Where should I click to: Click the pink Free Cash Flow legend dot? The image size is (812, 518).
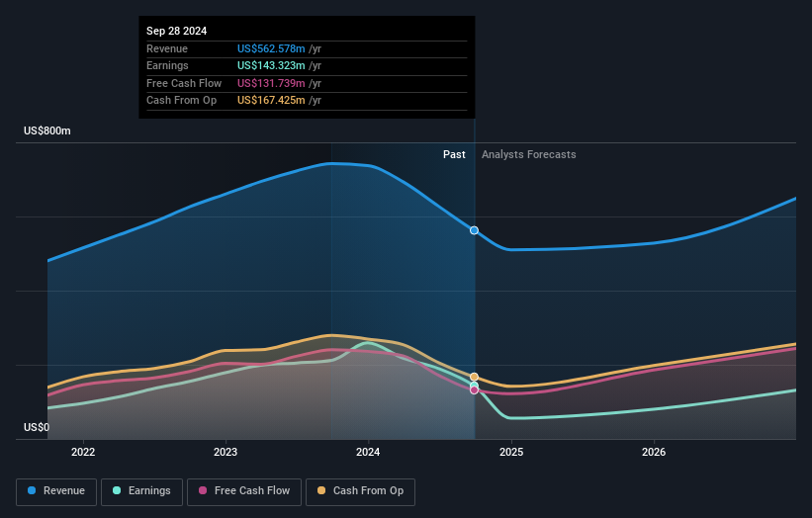tap(203, 490)
